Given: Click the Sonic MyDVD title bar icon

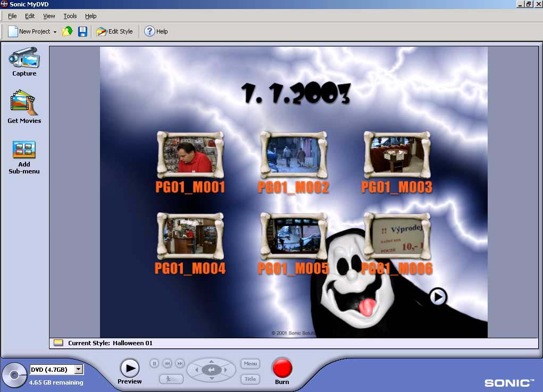Looking at the screenshot, I should (x=4, y=4).
